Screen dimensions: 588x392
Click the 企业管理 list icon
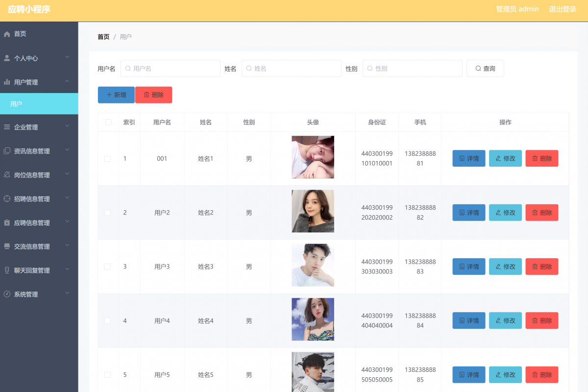[7, 127]
